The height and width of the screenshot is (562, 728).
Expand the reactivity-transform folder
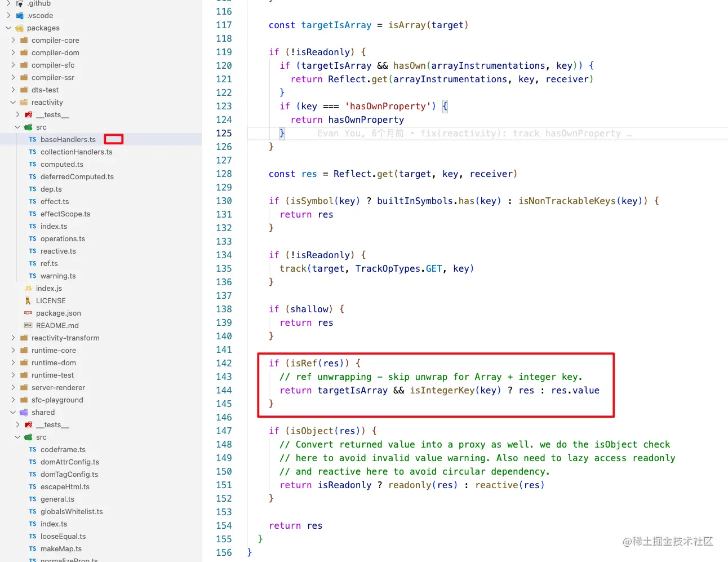(14, 338)
